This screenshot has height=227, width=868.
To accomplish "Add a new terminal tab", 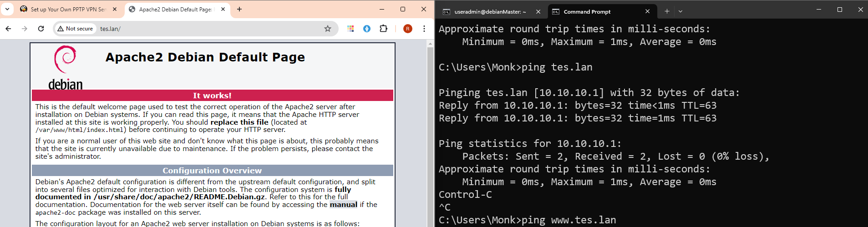I will click(667, 11).
